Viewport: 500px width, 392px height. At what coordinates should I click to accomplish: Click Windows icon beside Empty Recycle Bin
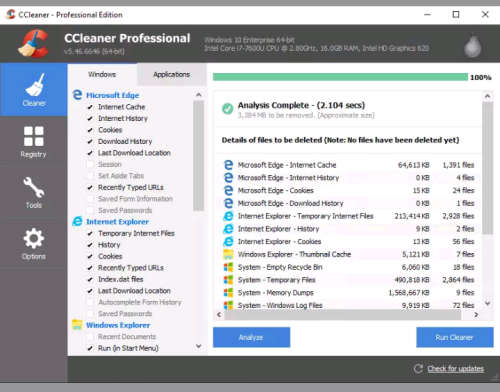tap(228, 267)
